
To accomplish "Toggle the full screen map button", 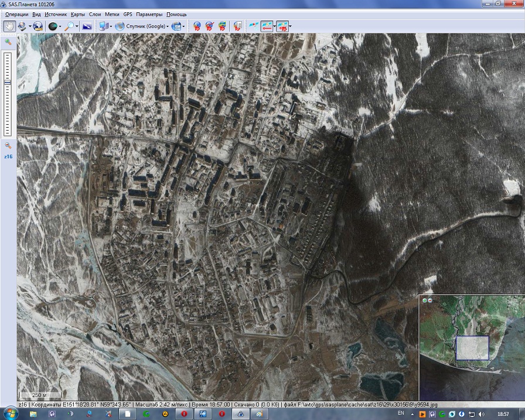I will pyautogui.click(x=87, y=26).
